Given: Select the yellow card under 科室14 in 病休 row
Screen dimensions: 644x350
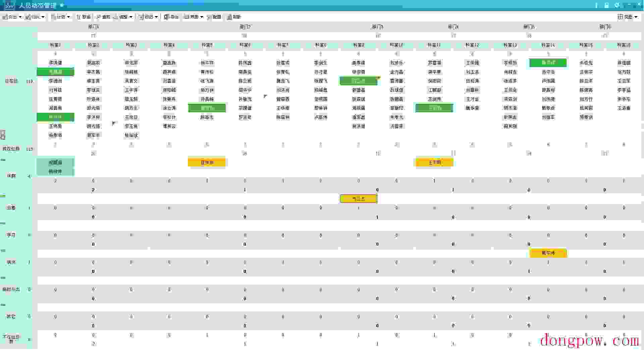Looking at the screenshot, I should click(x=548, y=253).
